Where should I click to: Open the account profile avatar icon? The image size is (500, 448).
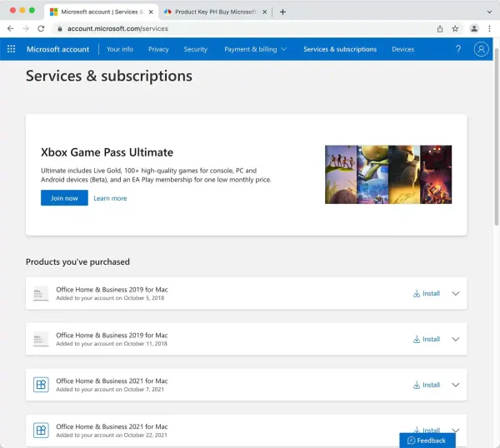point(481,49)
